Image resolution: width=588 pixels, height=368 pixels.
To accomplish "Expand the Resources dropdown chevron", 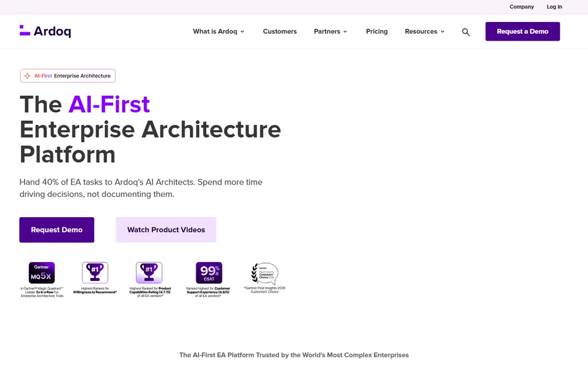I will click(x=443, y=32).
